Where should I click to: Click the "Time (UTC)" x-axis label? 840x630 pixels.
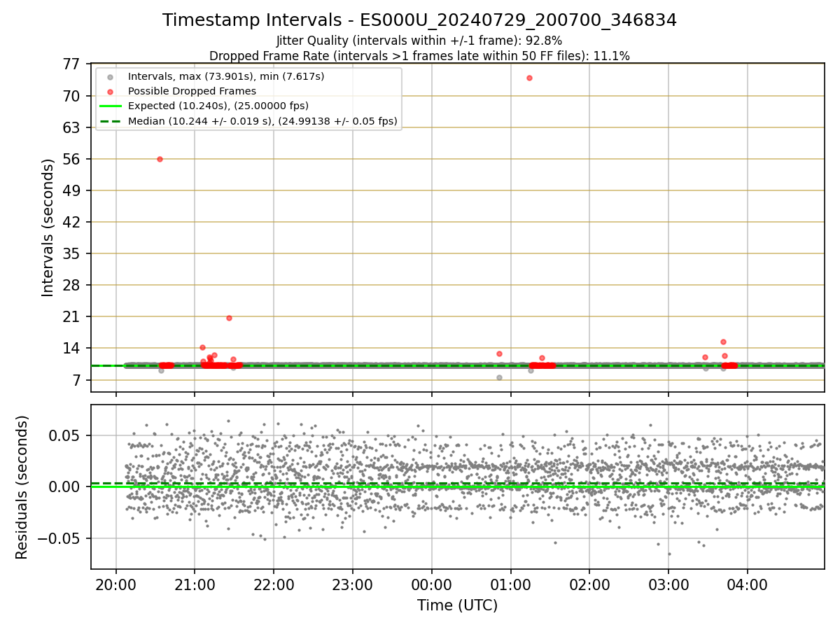coord(457,605)
